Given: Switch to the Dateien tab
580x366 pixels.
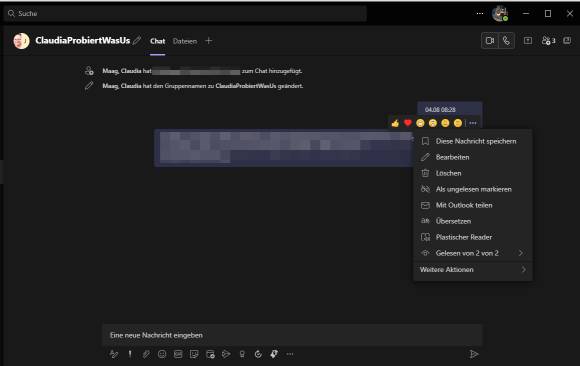Looking at the screenshot, I should [185, 41].
